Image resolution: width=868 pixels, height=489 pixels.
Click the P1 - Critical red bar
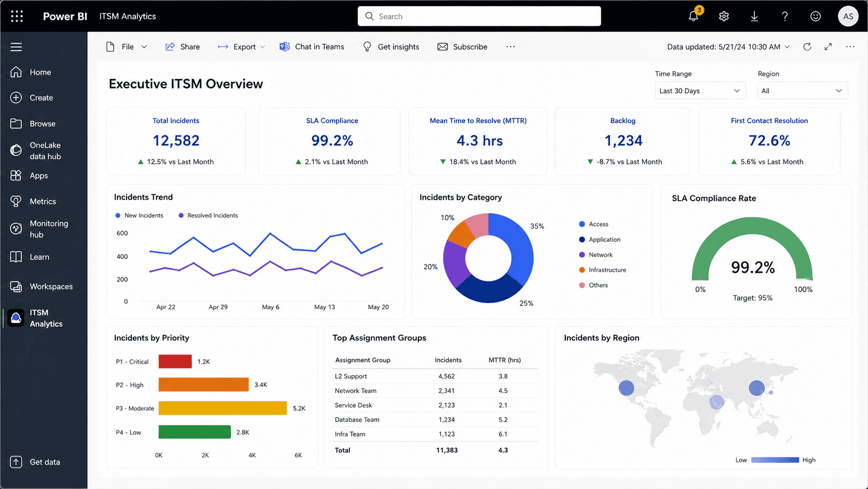pos(175,361)
